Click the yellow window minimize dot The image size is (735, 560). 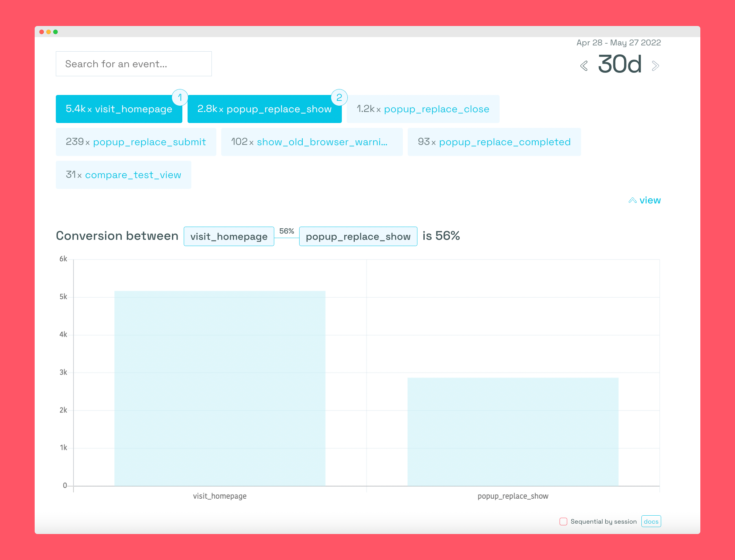(x=49, y=32)
